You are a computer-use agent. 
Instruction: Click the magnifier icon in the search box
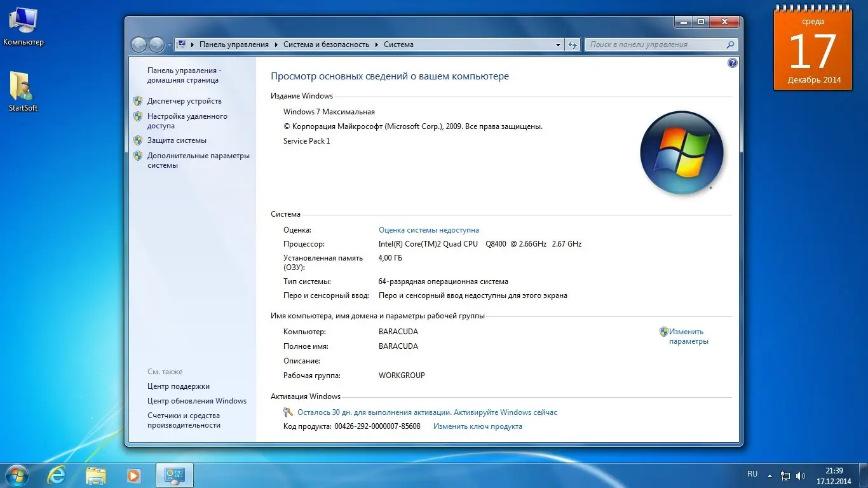(730, 44)
